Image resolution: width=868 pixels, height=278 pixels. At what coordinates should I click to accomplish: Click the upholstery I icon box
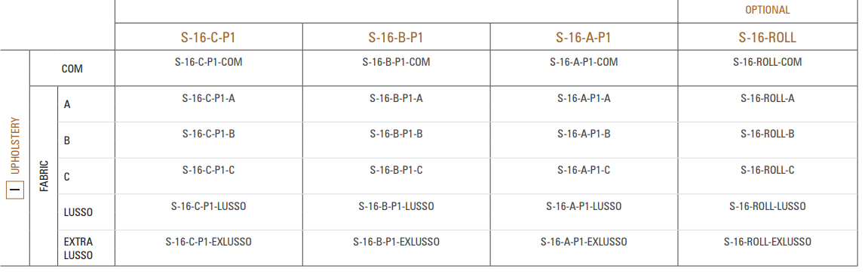click(16, 190)
